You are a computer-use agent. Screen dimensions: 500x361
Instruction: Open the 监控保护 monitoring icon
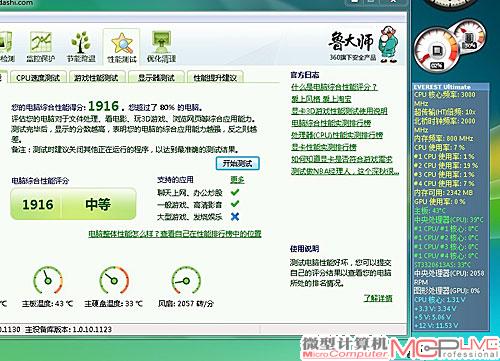(41, 47)
